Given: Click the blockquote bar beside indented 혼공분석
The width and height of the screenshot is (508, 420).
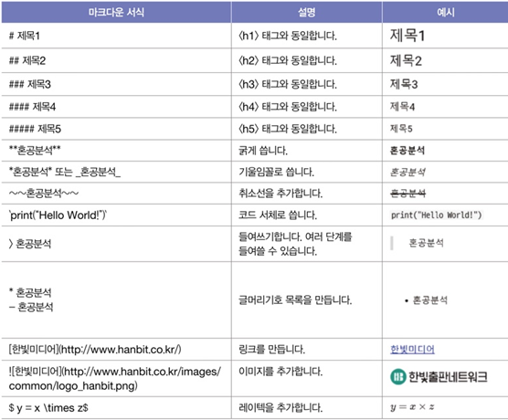Looking at the screenshot, I should 392,243.
